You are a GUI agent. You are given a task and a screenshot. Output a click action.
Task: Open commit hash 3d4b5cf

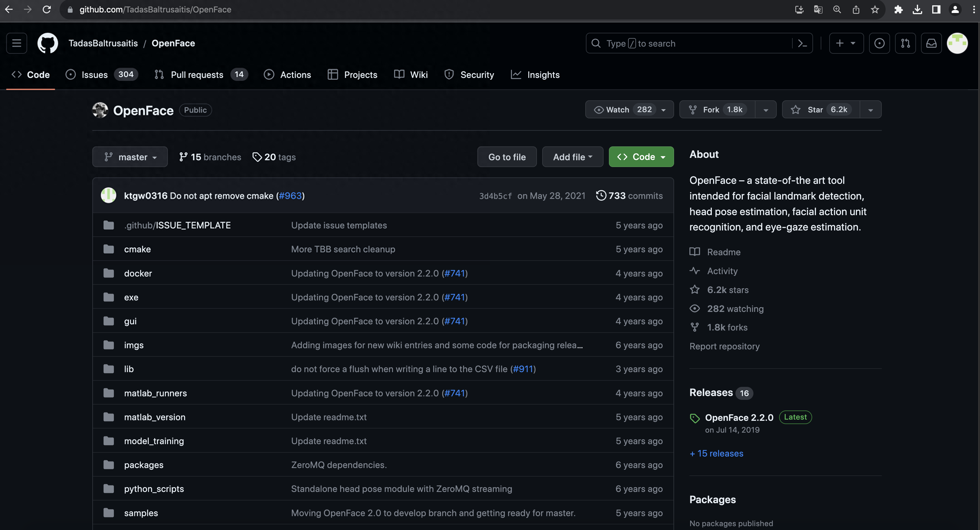(x=495, y=196)
